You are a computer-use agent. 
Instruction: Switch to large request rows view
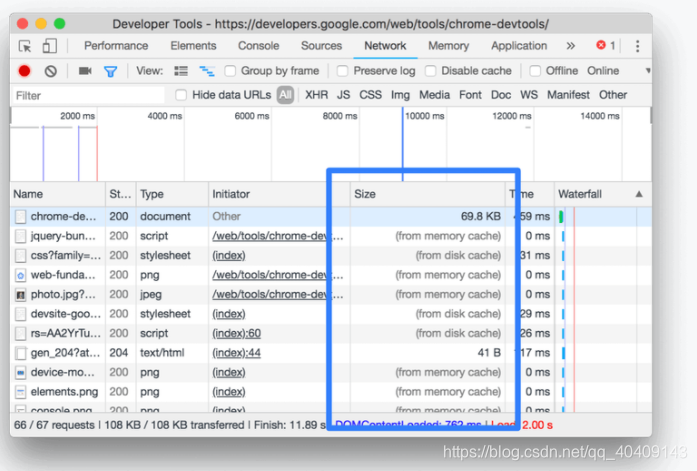(x=181, y=71)
